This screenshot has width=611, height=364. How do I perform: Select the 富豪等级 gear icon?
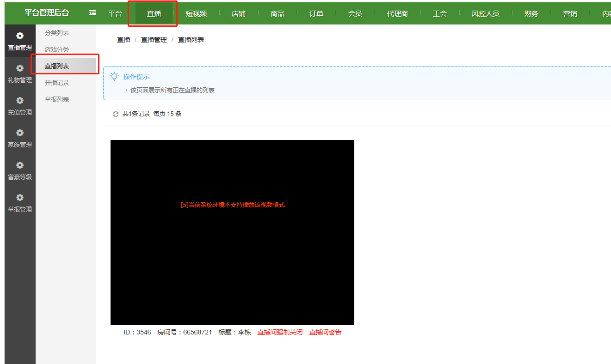(19, 165)
